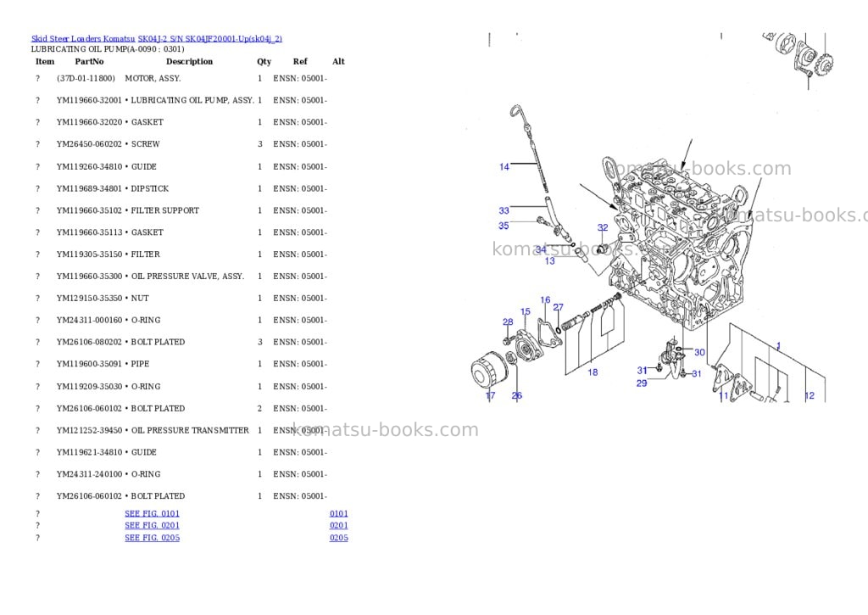The width and height of the screenshot is (868, 615).
Task: Click the engine block drawing in diagram
Action: pos(678,243)
